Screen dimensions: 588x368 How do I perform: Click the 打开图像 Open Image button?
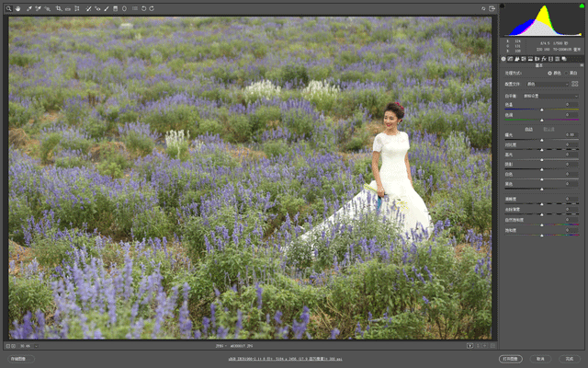pos(511,359)
